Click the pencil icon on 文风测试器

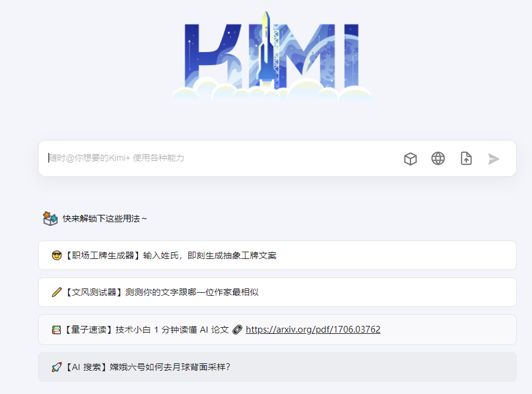pos(56,292)
